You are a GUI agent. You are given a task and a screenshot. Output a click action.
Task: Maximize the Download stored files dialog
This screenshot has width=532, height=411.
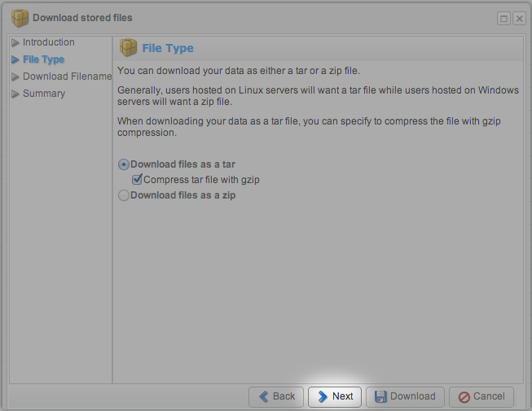503,18
